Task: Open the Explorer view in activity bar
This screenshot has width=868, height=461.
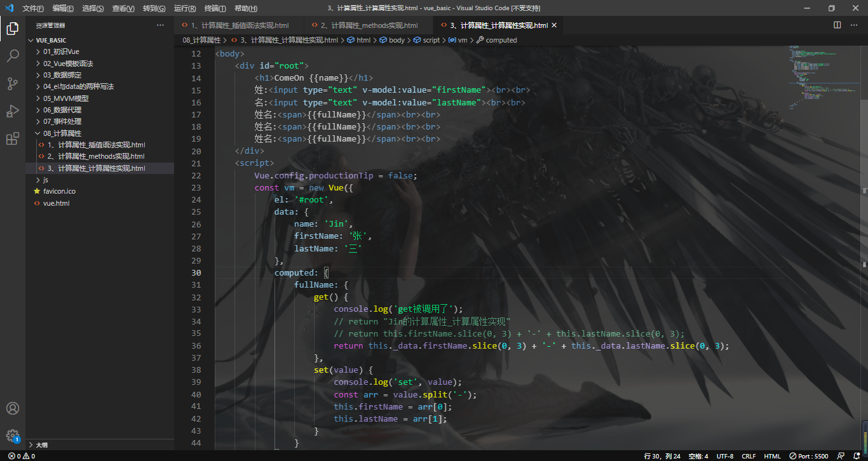Action: 12,28
